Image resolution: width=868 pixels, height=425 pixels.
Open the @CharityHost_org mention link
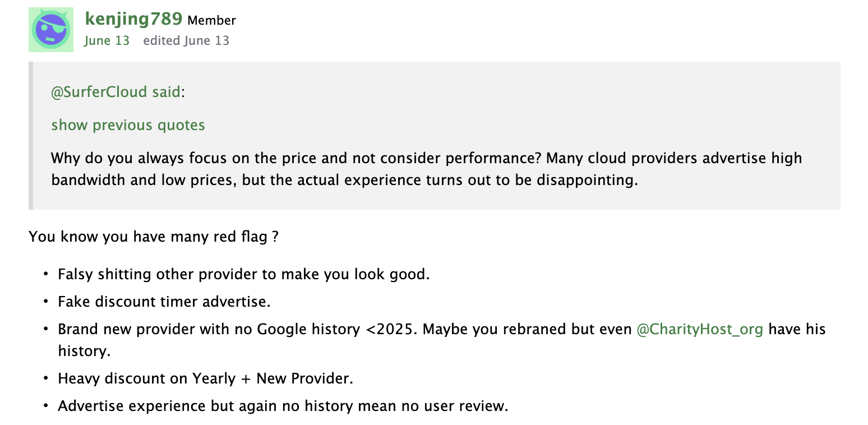(x=699, y=329)
